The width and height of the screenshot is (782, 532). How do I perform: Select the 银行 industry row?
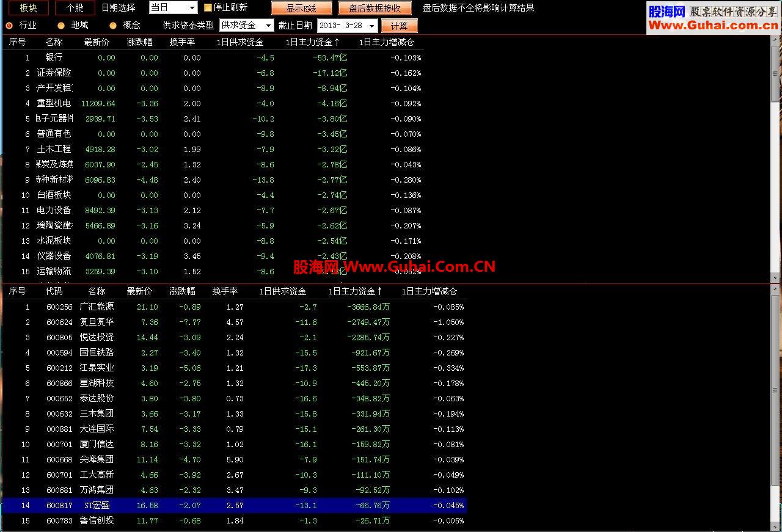click(213, 57)
